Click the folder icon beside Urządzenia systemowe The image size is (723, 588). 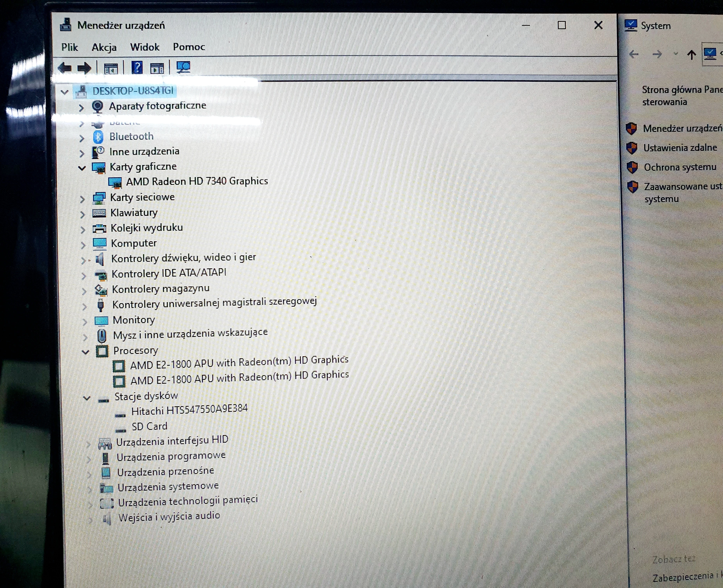pyautogui.click(x=107, y=488)
